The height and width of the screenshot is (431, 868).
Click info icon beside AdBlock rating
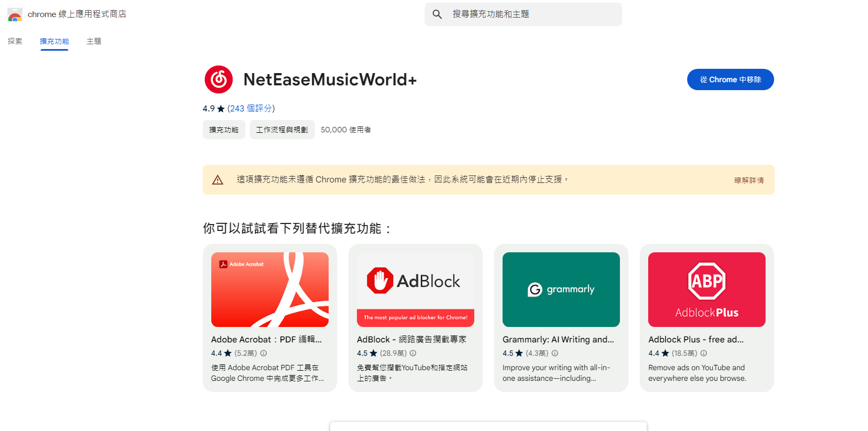coord(413,353)
